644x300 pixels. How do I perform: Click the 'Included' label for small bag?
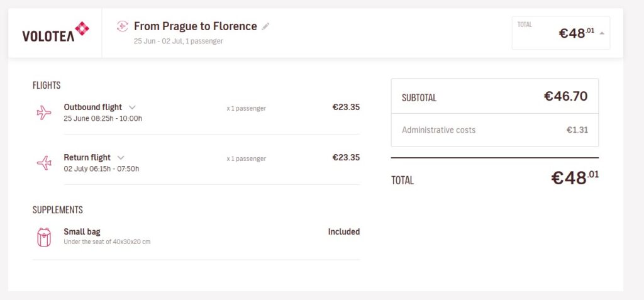[x=343, y=232]
